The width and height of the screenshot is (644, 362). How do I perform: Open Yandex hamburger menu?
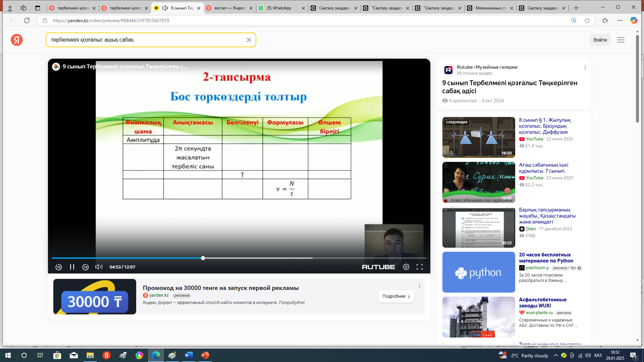(x=621, y=40)
